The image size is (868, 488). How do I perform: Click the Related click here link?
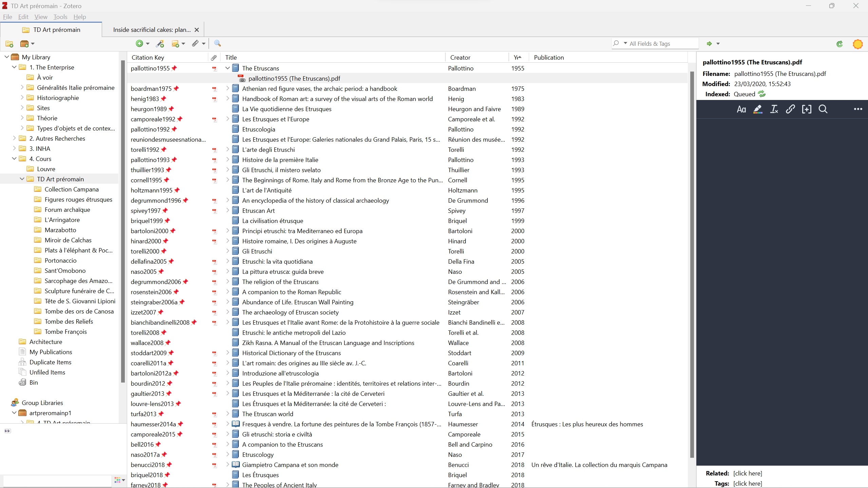point(748,473)
